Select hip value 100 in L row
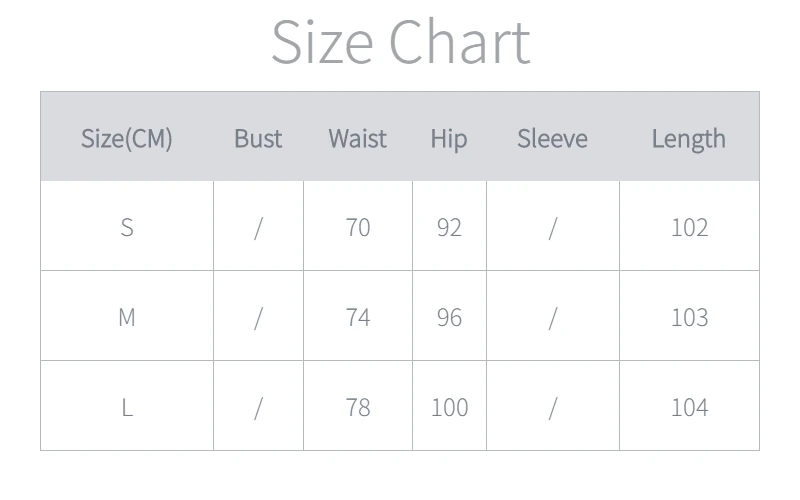The height and width of the screenshot is (500, 800). pyautogui.click(x=449, y=407)
